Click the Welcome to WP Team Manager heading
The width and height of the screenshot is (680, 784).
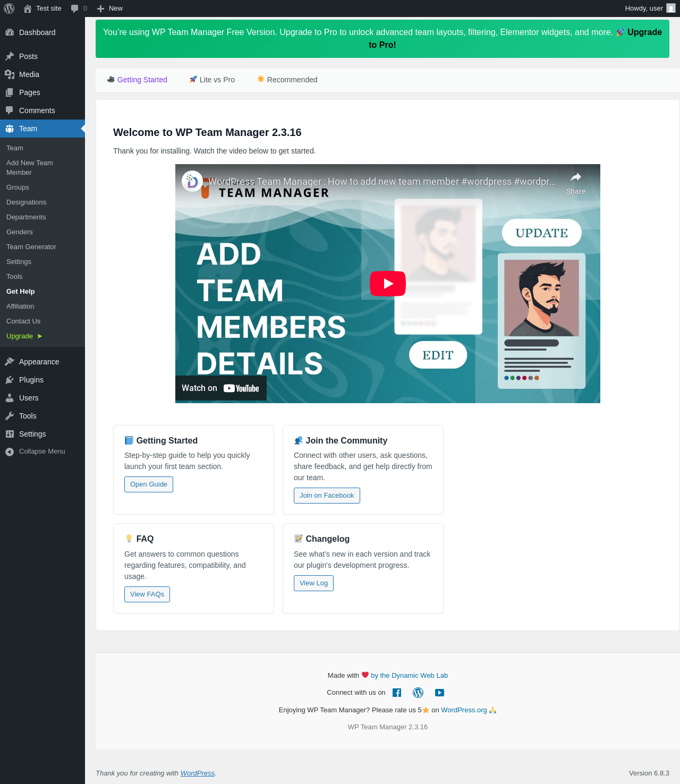pyautogui.click(x=207, y=132)
